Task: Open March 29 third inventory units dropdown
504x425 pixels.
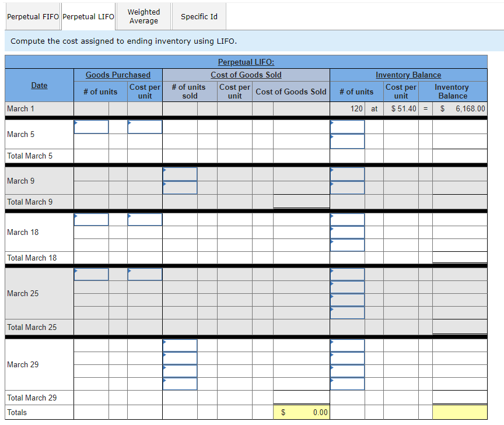Action: pos(348,371)
